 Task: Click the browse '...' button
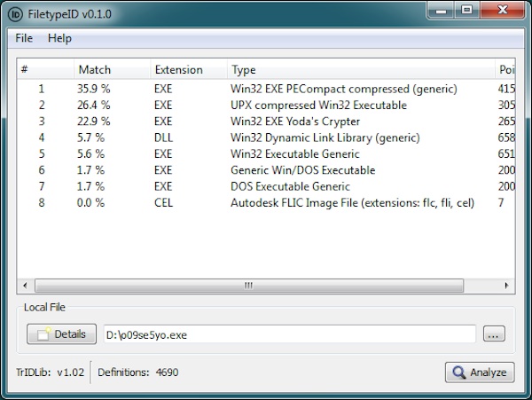(494, 334)
